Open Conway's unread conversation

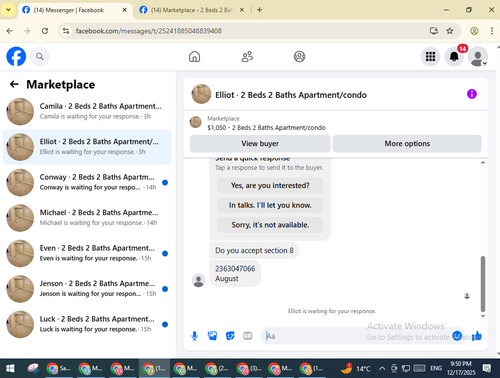click(87, 182)
